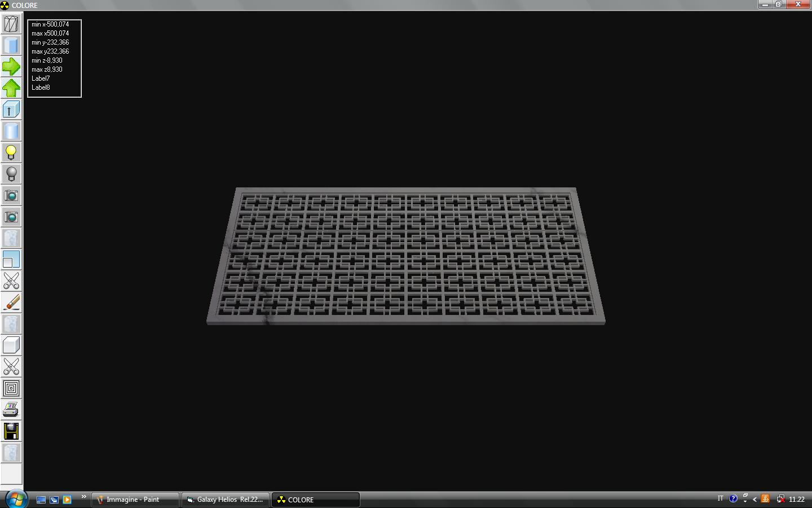Click the white cube icon

click(11, 345)
